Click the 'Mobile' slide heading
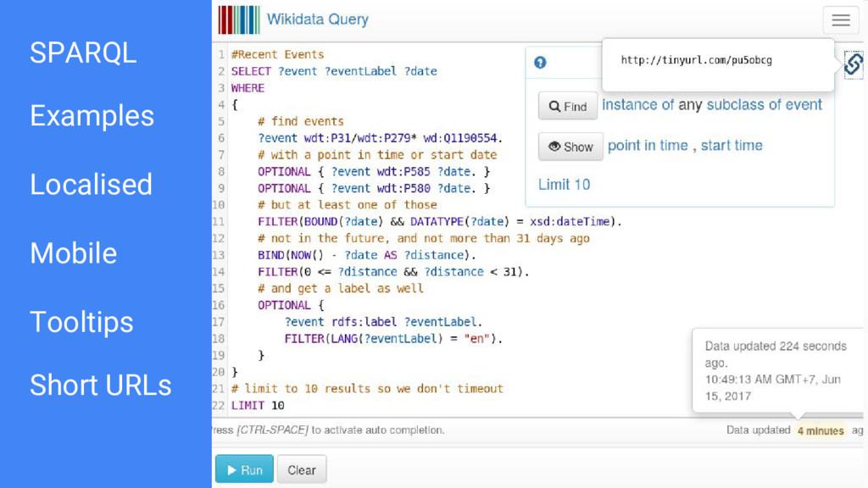Screen dimensions: 868x488 click(x=73, y=253)
